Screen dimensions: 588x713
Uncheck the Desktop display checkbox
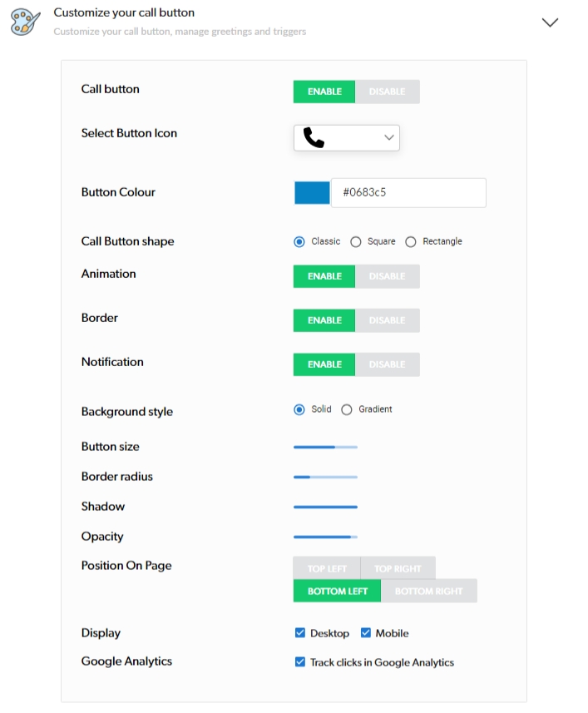pyautogui.click(x=300, y=633)
